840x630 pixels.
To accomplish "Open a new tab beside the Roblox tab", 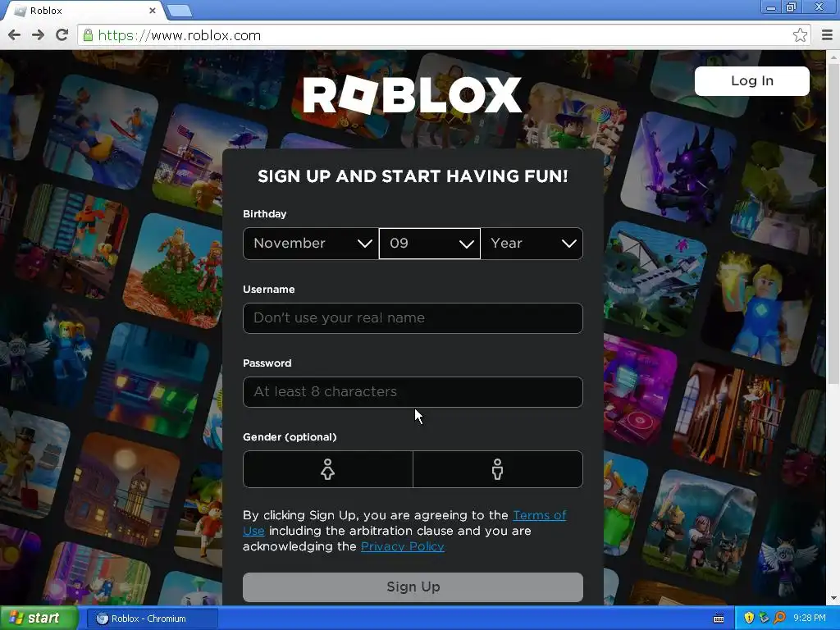I will click(x=180, y=11).
